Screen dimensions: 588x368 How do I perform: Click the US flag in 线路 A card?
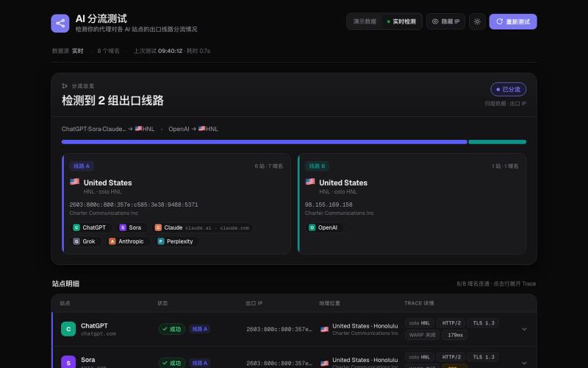[75, 182]
